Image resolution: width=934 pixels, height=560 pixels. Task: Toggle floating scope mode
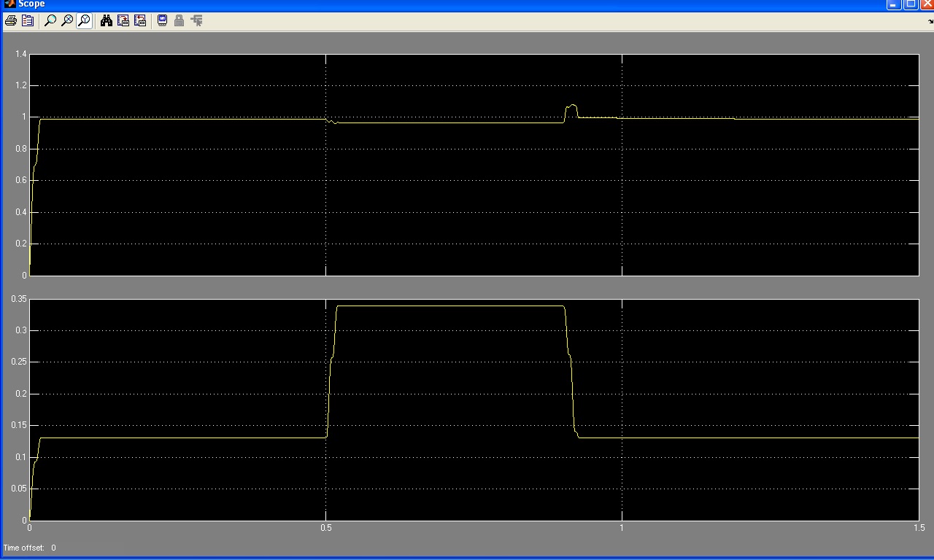tap(163, 21)
